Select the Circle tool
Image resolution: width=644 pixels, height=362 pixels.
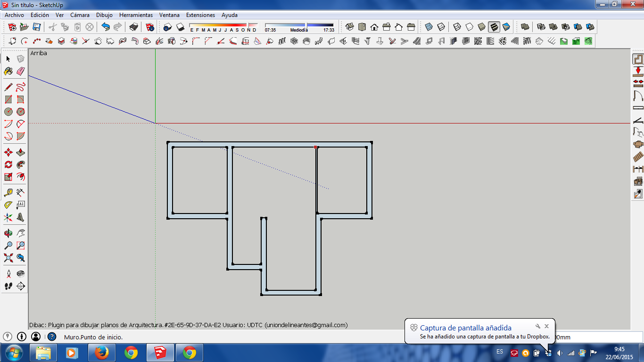coord(8,112)
